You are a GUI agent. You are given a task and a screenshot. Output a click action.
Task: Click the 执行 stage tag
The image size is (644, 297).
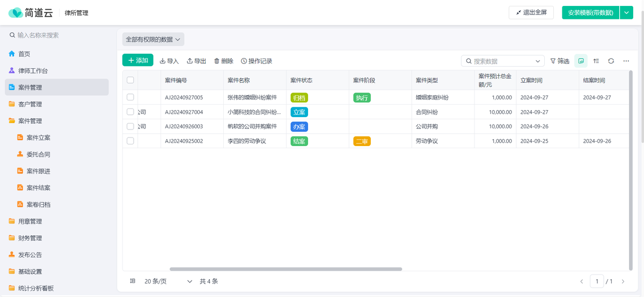click(x=362, y=98)
